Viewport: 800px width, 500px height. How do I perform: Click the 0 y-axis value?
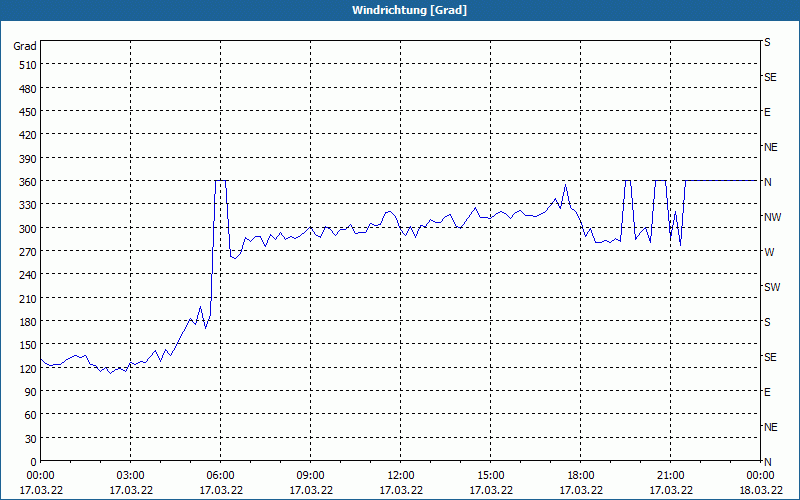(34, 462)
